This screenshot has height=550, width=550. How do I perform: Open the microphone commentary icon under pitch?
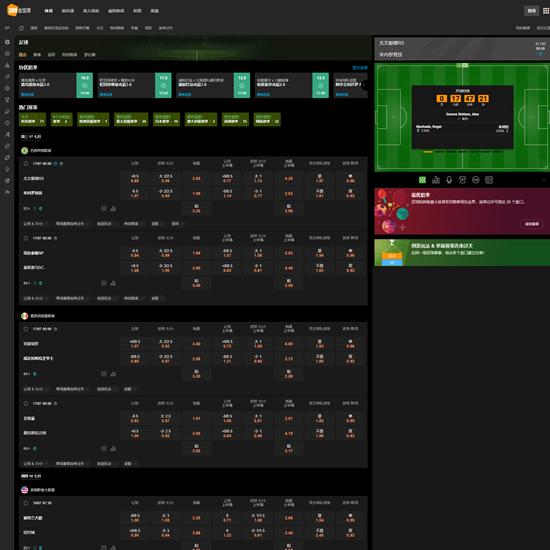click(x=449, y=180)
